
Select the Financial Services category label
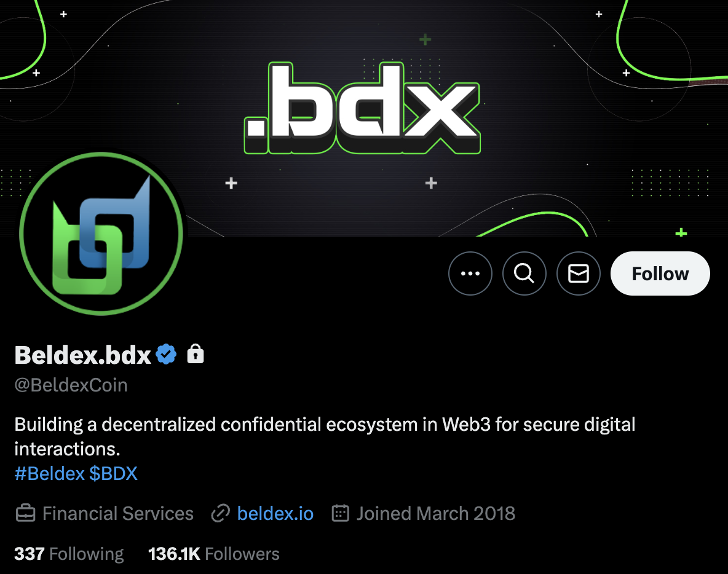pos(118,514)
